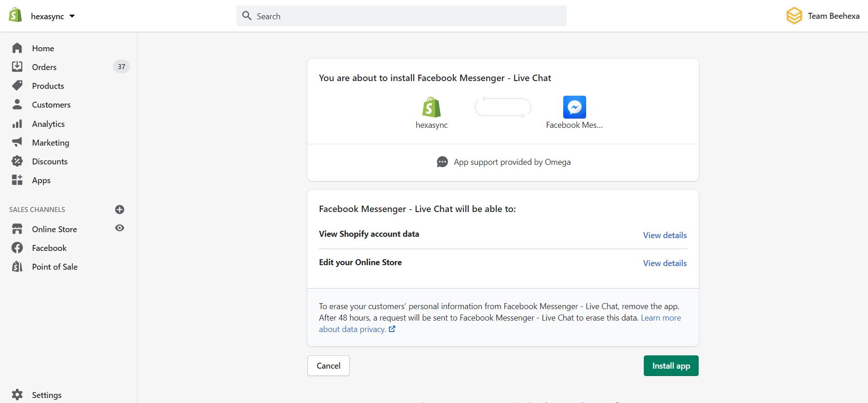Click the 37 orders count badge
The height and width of the screenshot is (403, 868).
pyautogui.click(x=121, y=67)
